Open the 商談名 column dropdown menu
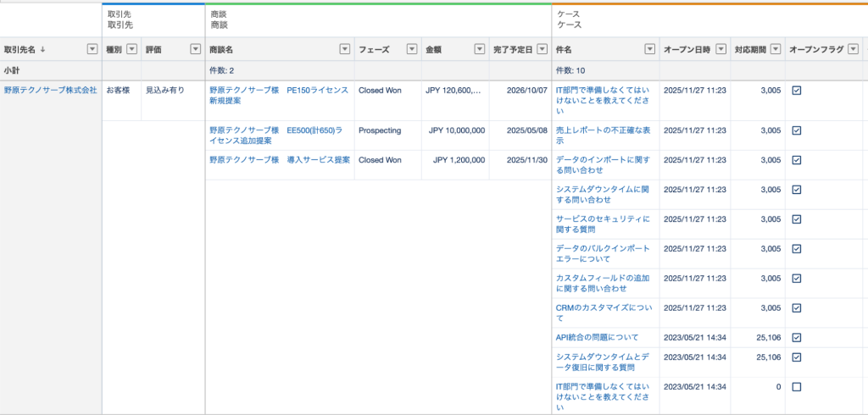868x415 pixels. click(x=344, y=50)
